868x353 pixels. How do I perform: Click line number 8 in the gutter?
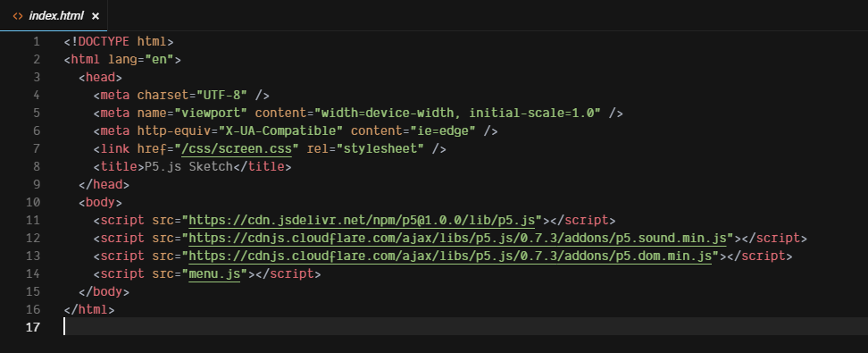click(36, 167)
